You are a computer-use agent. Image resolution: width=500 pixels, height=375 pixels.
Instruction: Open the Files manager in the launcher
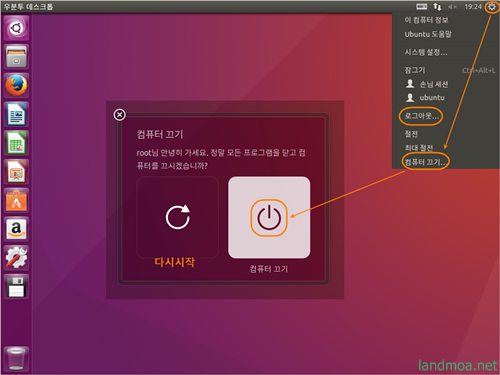click(x=16, y=57)
